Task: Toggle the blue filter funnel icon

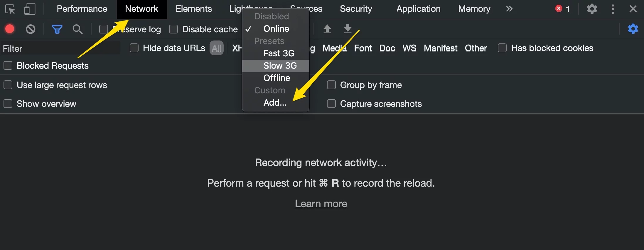Action: pos(57,29)
